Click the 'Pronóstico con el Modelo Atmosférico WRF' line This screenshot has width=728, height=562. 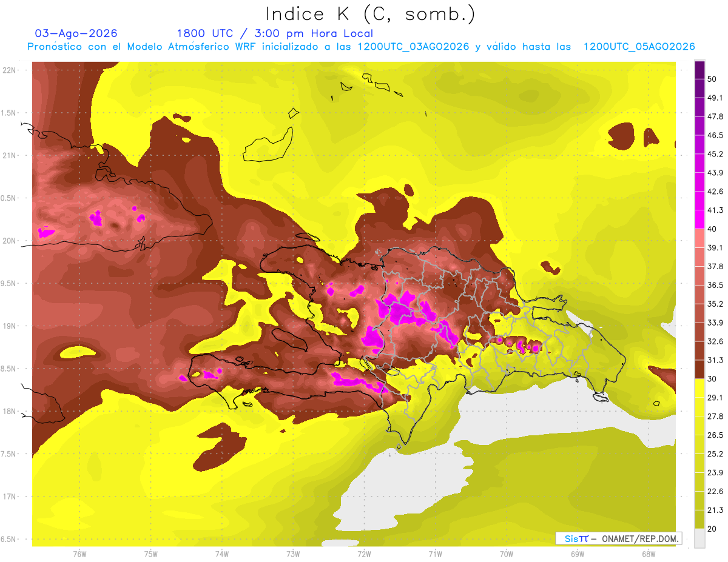point(361,47)
